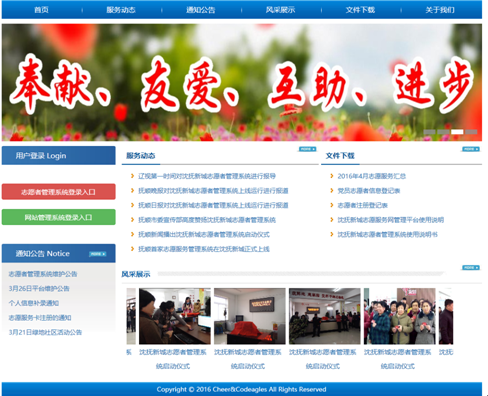
Task: Open the 3月26日平台维护公告 notice
Action: click(39, 288)
